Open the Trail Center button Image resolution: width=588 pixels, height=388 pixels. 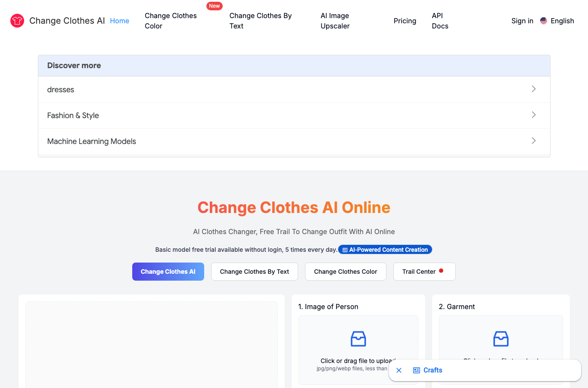[424, 272]
